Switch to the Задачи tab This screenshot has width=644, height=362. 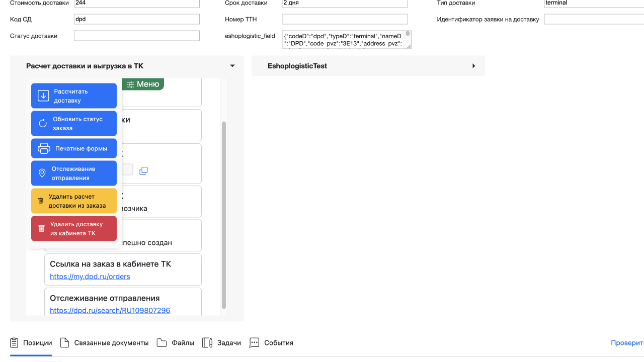221,343
